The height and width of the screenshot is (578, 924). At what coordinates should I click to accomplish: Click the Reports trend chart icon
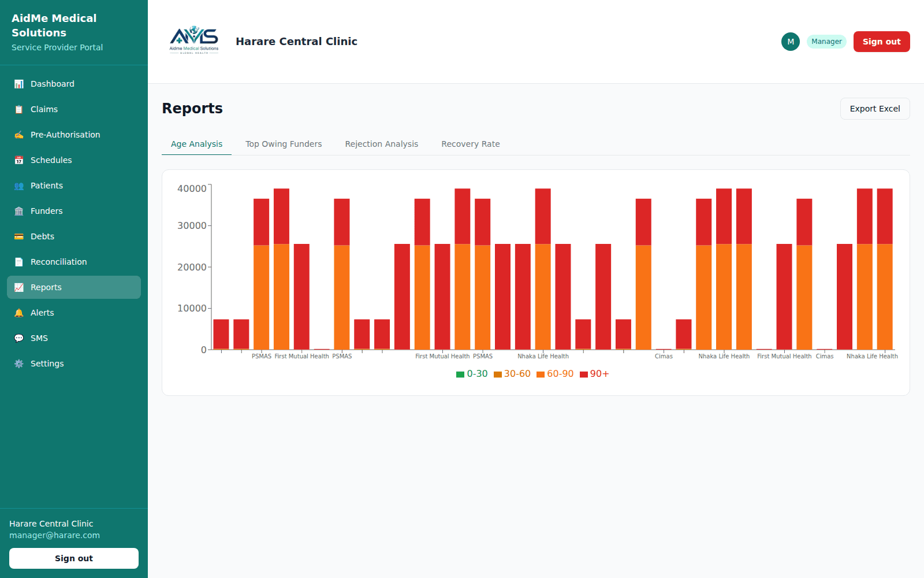pyautogui.click(x=19, y=287)
